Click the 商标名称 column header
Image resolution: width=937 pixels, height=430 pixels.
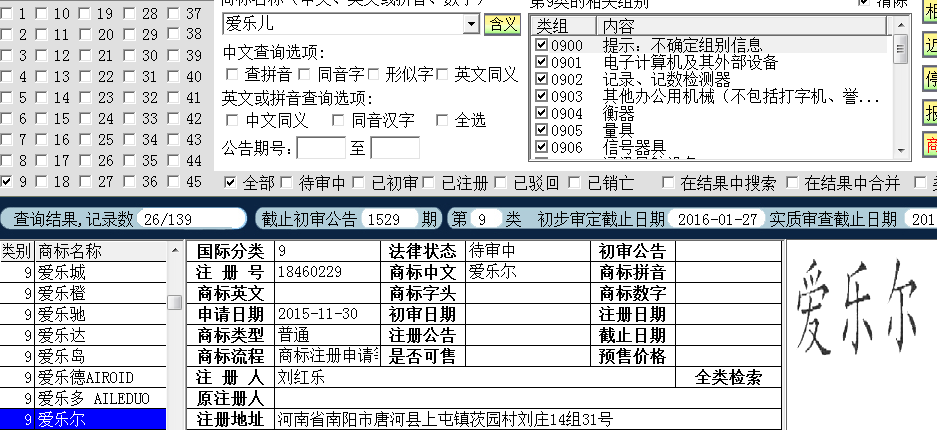[x=100, y=251]
